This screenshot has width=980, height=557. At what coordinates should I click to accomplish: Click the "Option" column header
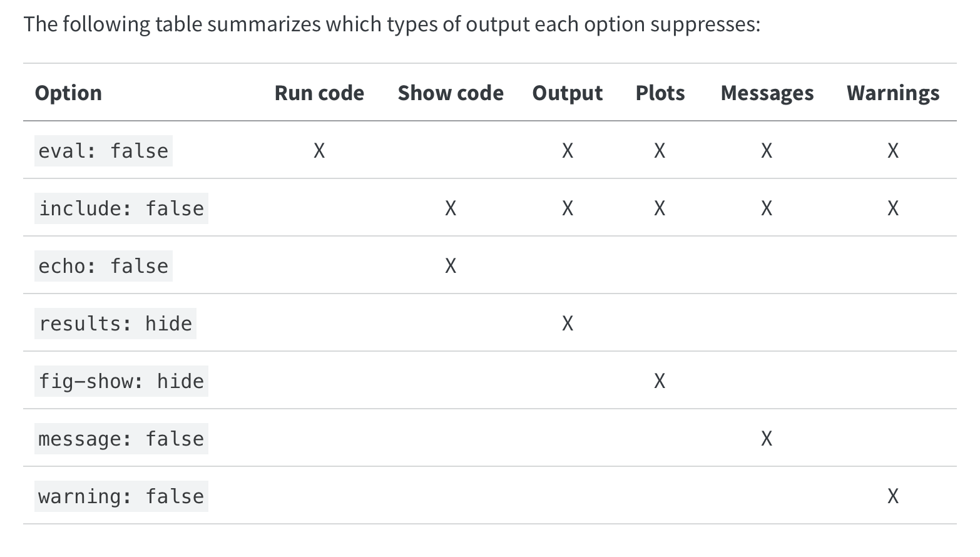click(68, 93)
